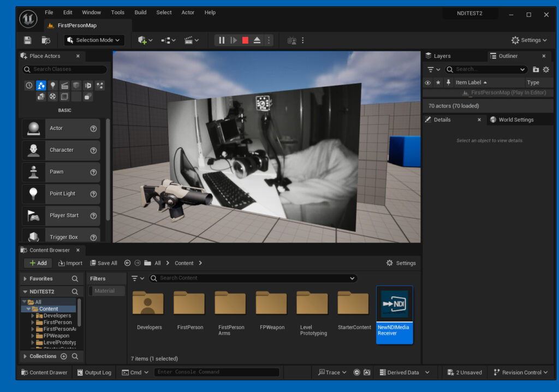Open the Cinematics clapperboard menu
This screenshot has height=392, width=559.
pos(189,40)
